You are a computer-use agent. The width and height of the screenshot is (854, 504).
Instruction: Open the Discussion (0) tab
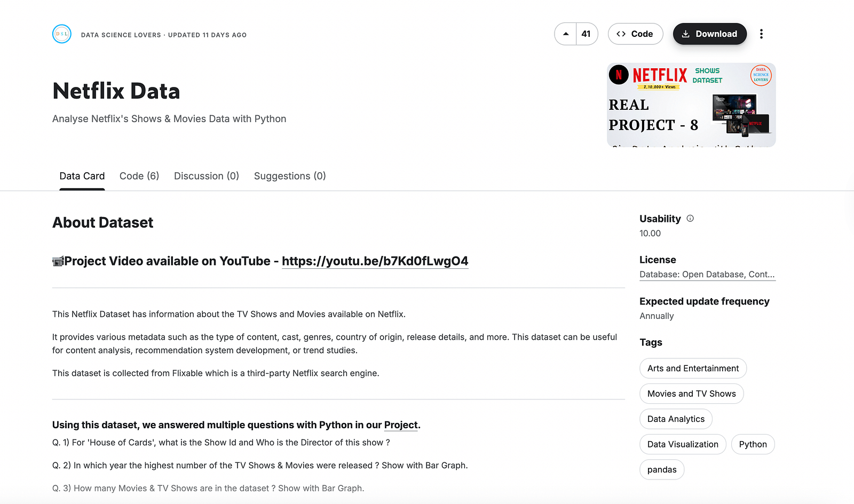207,176
